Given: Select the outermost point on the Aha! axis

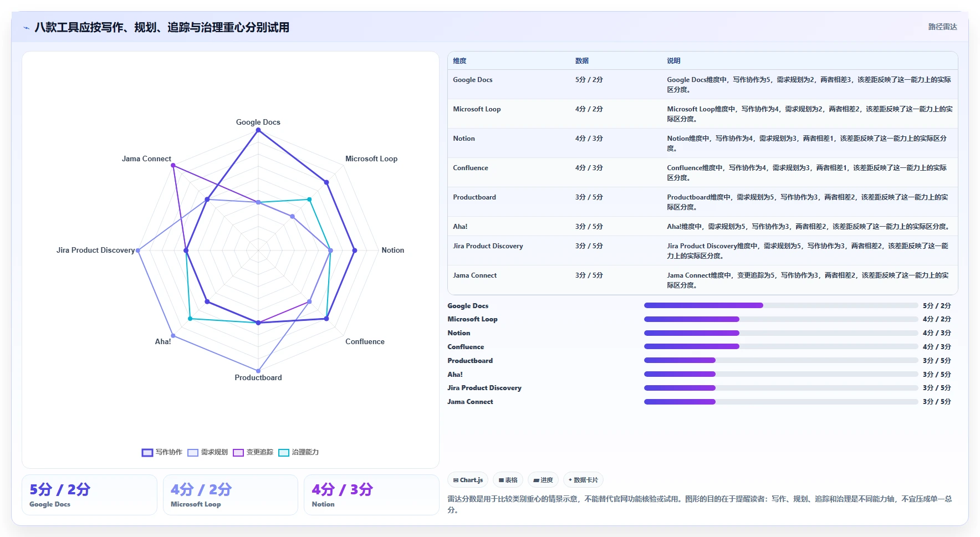Looking at the screenshot, I should [173, 335].
